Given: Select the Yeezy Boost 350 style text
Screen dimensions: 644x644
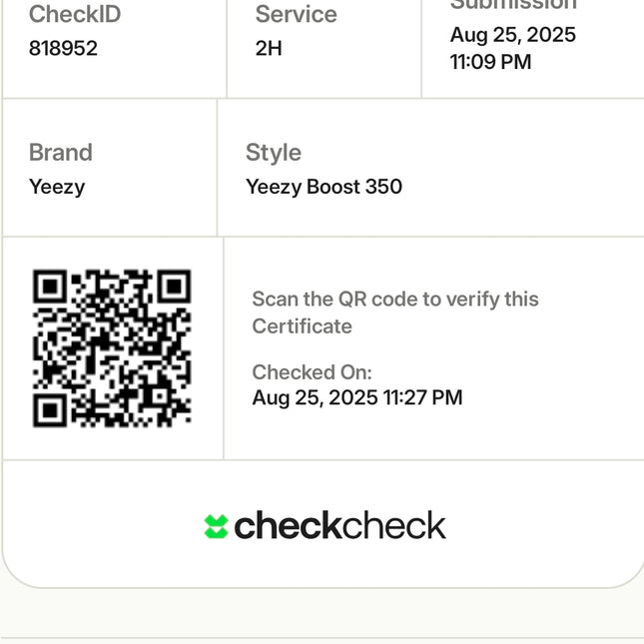Looking at the screenshot, I should point(323,187).
